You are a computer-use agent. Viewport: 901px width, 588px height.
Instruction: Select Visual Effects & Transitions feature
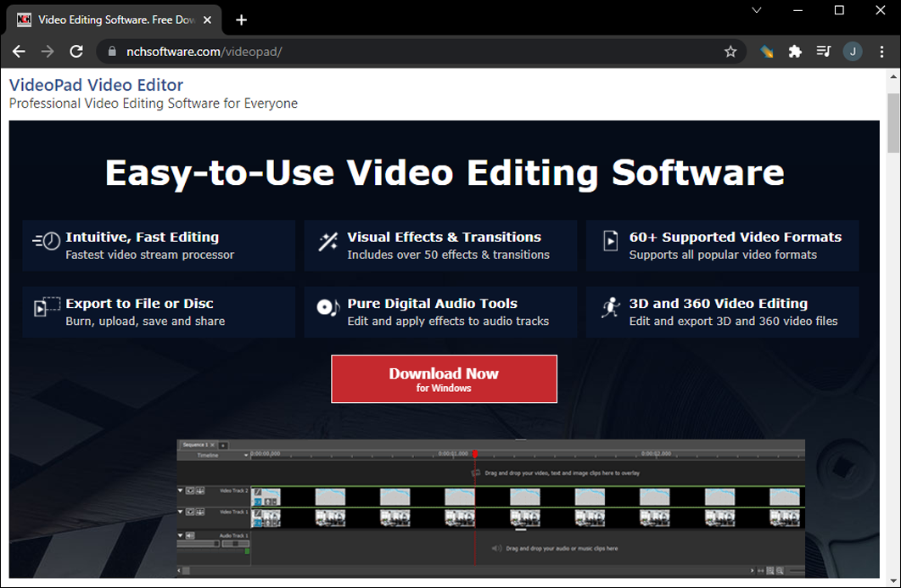point(440,245)
